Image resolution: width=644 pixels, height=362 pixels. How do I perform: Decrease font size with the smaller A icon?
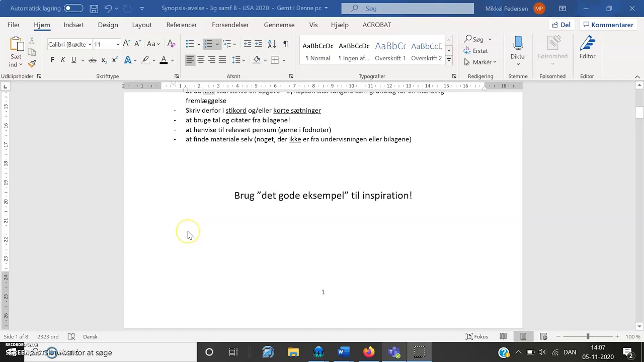click(137, 44)
